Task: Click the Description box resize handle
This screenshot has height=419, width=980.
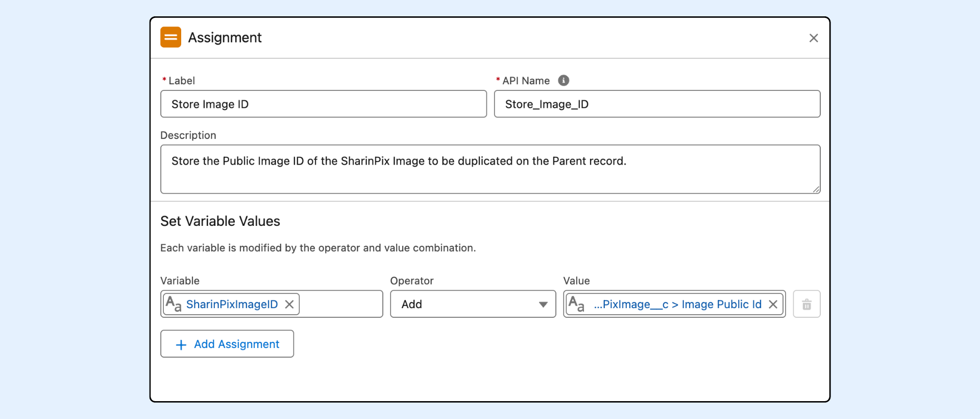Action: click(x=816, y=189)
